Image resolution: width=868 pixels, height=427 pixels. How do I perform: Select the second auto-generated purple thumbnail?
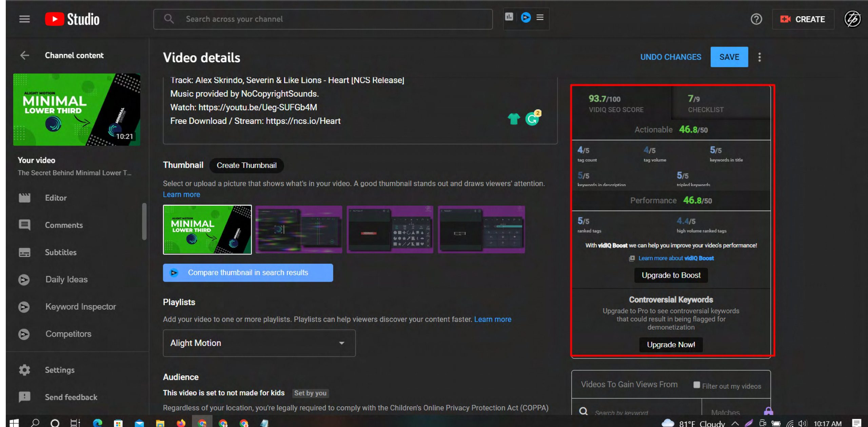click(299, 230)
